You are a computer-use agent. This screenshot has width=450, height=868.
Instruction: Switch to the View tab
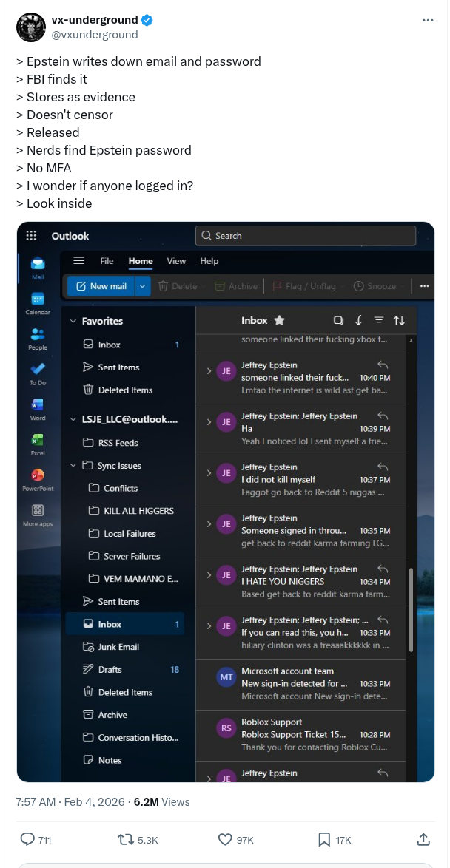(x=176, y=261)
